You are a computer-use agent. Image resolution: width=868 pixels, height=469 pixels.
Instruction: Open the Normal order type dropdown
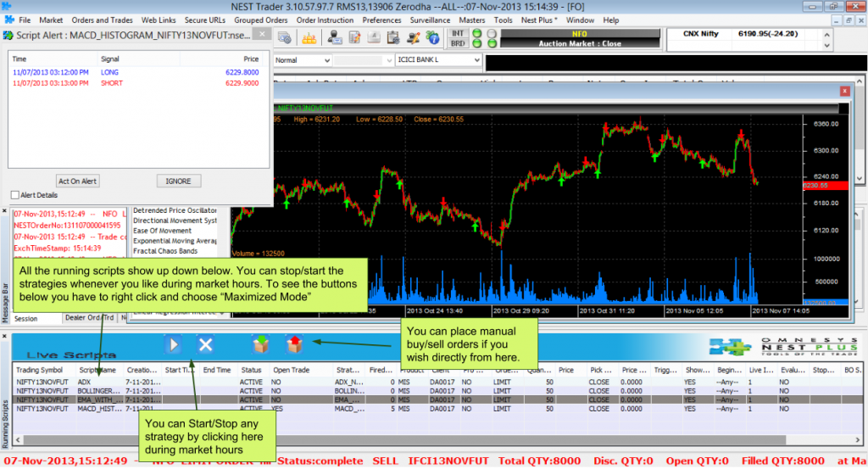click(x=326, y=60)
